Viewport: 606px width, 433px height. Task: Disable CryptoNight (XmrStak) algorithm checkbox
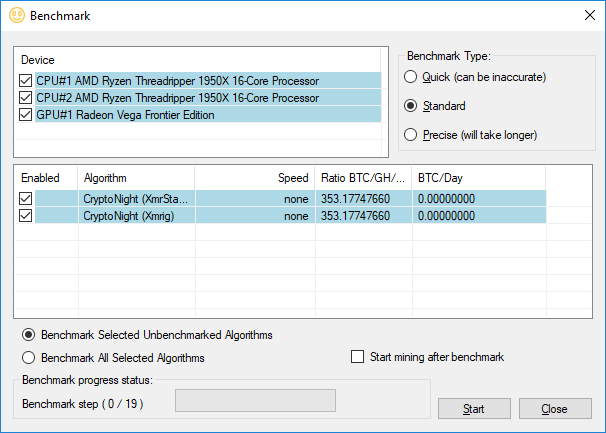pyautogui.click(x=26, y=199)
